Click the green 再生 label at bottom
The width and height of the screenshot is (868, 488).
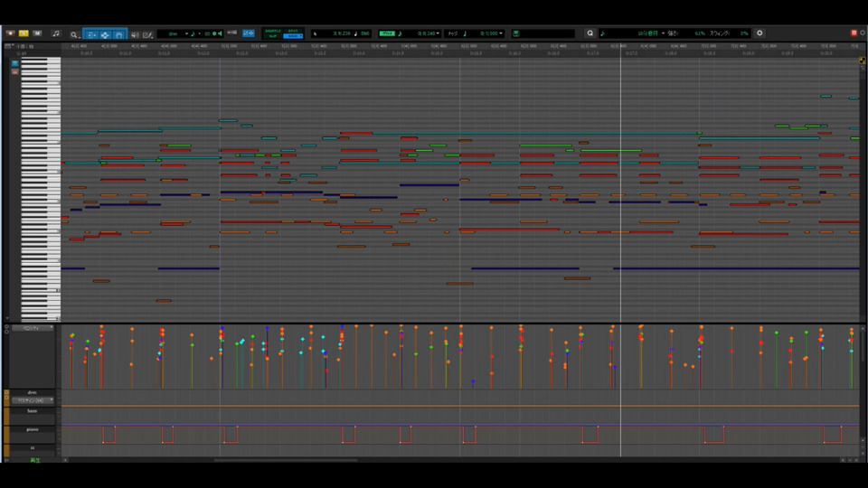(35, 460)
